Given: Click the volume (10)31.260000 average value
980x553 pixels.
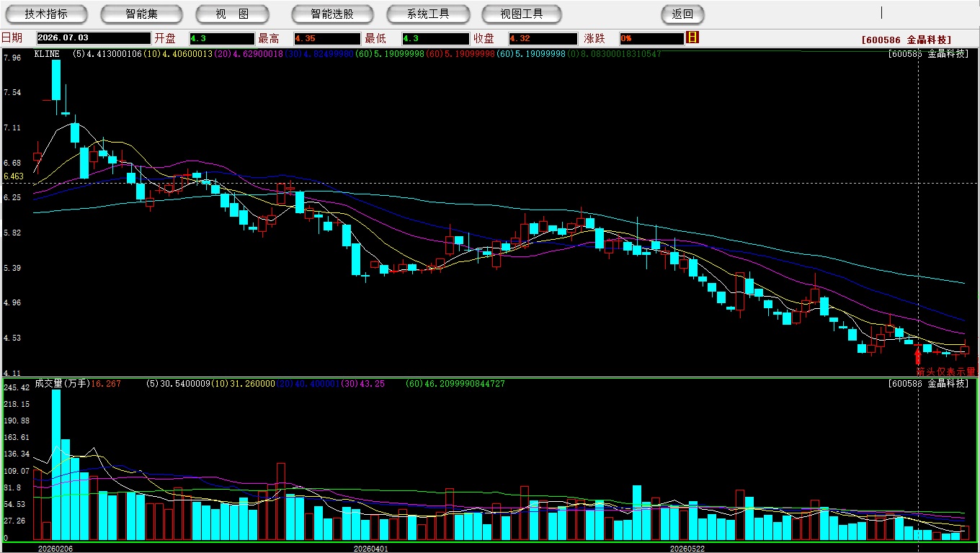Looking at the screenshot, I should pos(242,384).
